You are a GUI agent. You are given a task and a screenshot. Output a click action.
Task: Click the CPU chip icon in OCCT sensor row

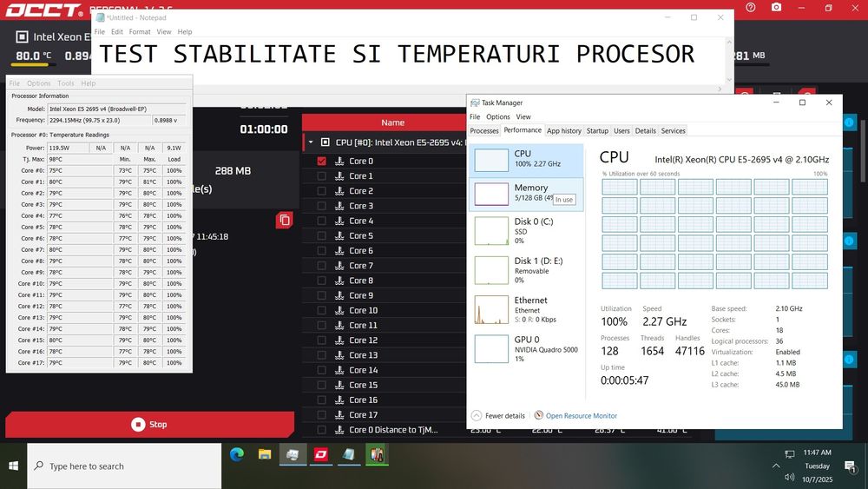(325, 142)
